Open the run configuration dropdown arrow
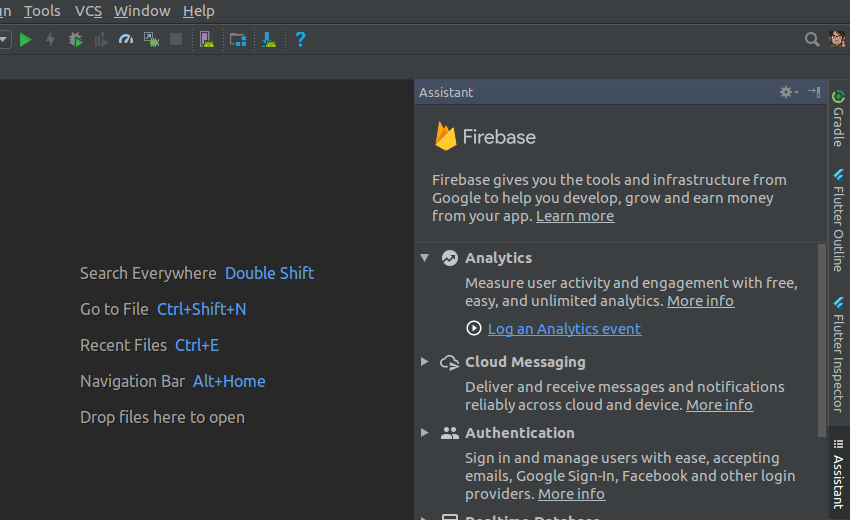 point(4,40)
